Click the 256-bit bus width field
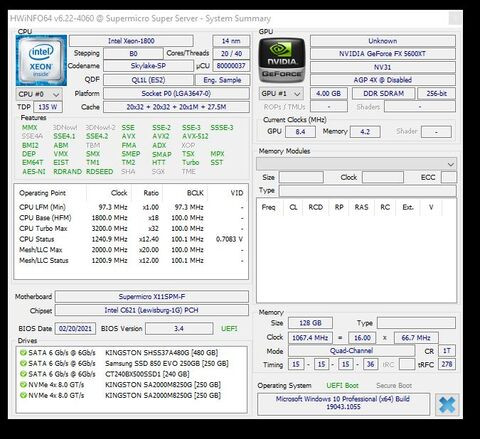 tap(436, 94)
